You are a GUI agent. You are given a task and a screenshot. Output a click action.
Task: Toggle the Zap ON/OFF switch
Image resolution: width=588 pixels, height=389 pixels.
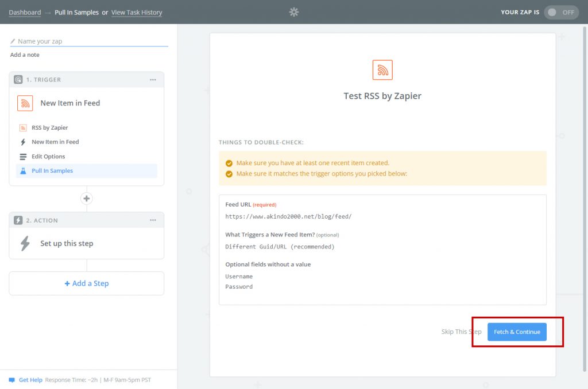(561, 12)
